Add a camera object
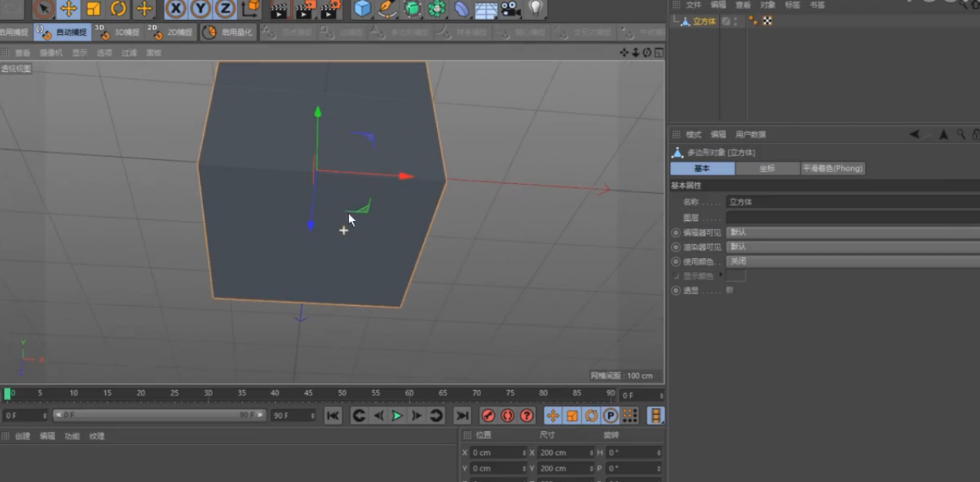This screenshot has width=980, height=482. [x=510, y=8]
